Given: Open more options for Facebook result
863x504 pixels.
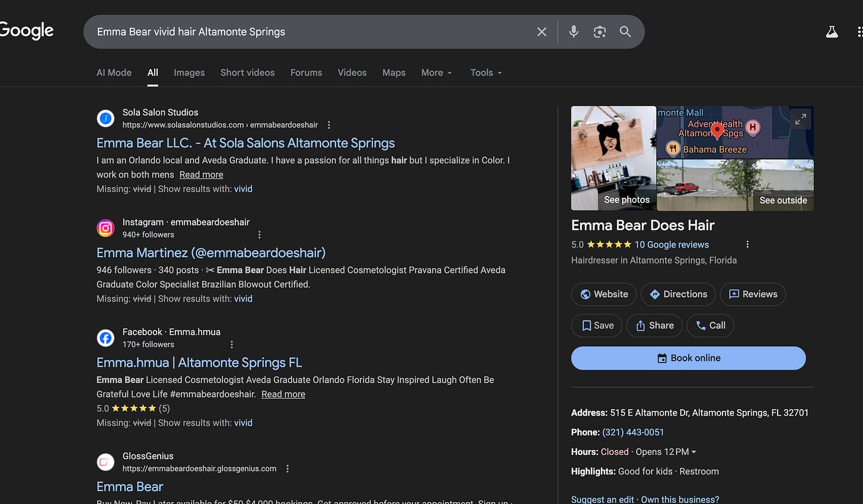Looking at the screenshot, I should point(232,344).
